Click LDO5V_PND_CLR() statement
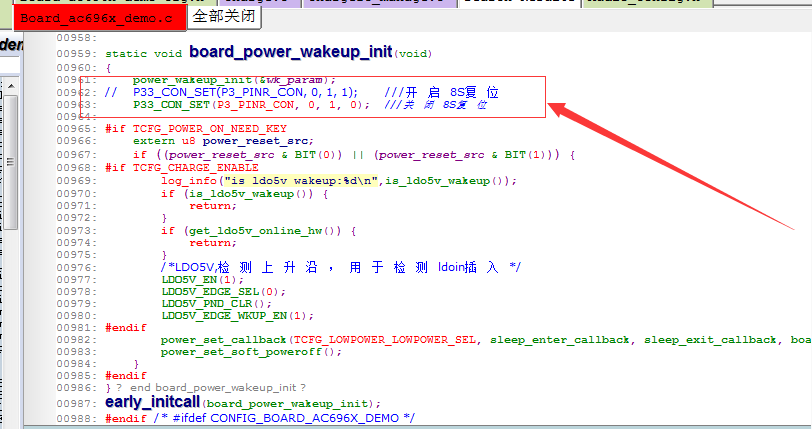This screenshot has width=812, height=429. 216,304
